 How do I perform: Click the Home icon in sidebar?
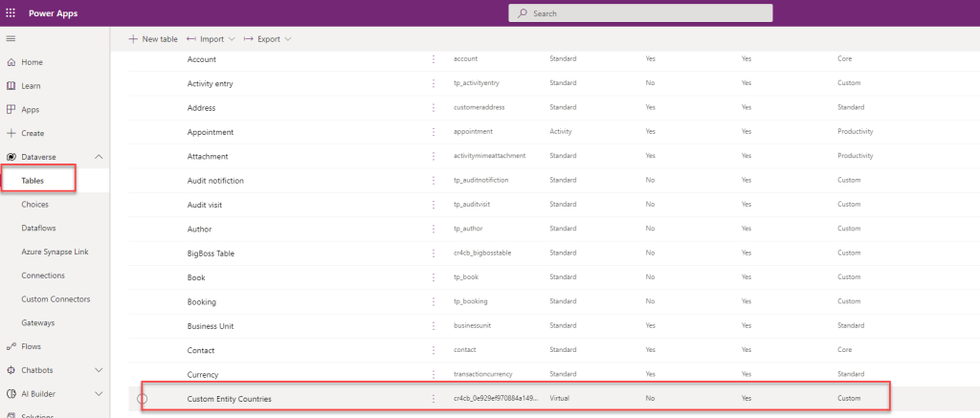point(11,62)
